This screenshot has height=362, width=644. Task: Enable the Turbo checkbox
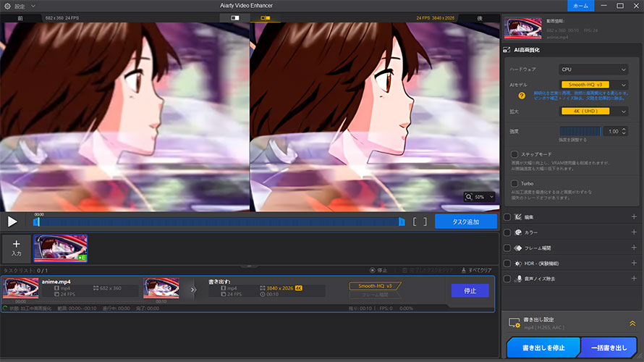click(514, 184)
